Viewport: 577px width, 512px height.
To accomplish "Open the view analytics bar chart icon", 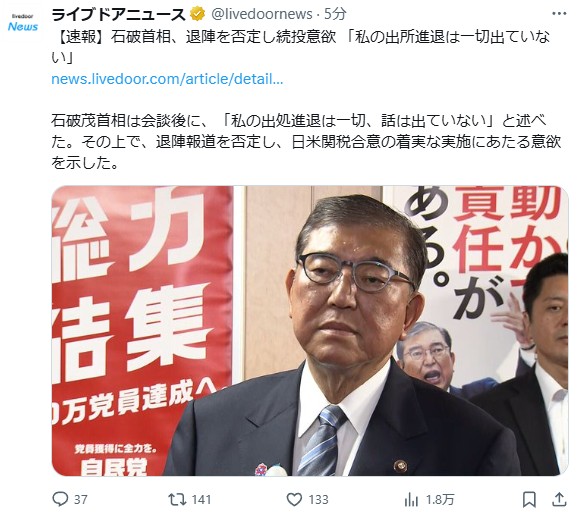I will coord(411,500).
